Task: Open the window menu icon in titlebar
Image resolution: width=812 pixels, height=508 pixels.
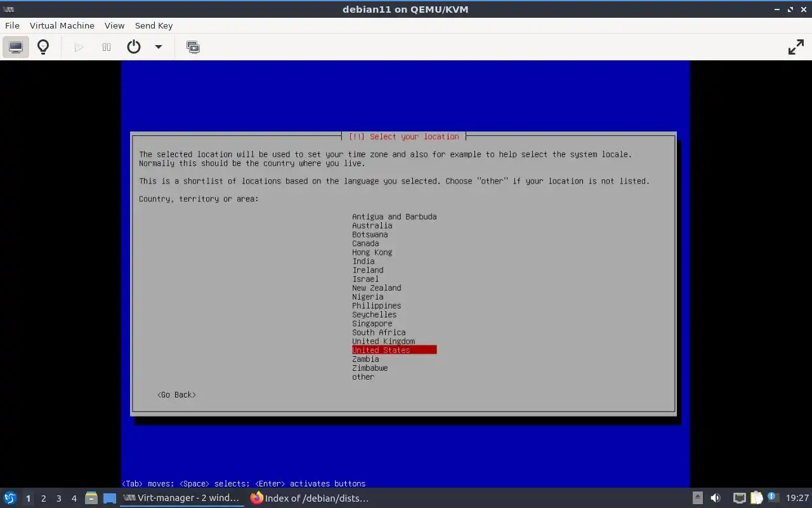Action: [9, 10]
